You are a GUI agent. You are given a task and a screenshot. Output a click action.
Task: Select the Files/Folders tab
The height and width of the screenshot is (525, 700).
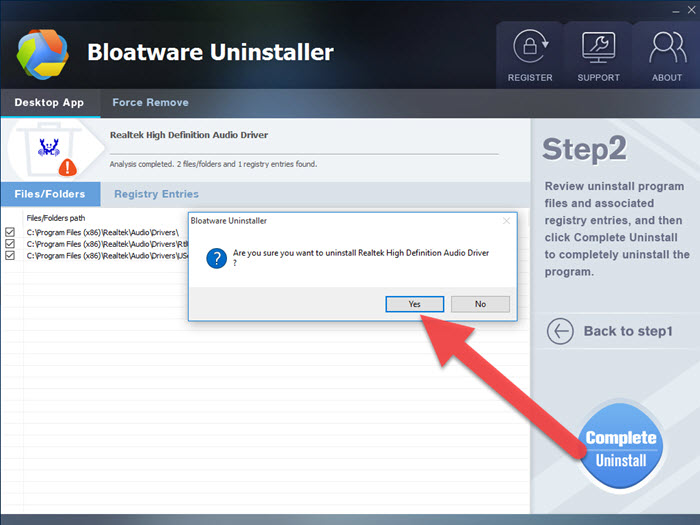[x=50, y=194]
